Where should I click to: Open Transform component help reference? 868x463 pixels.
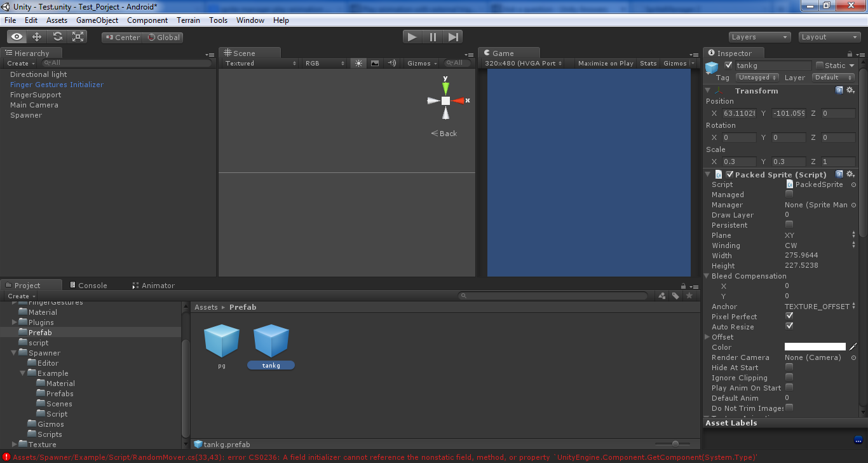pyautogui.click(x=839, y=91)
